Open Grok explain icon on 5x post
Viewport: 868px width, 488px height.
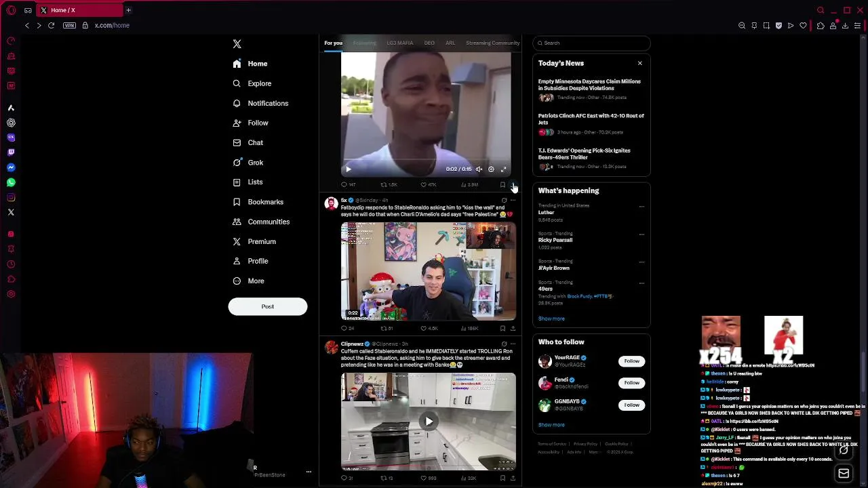[x=504, y=201]
